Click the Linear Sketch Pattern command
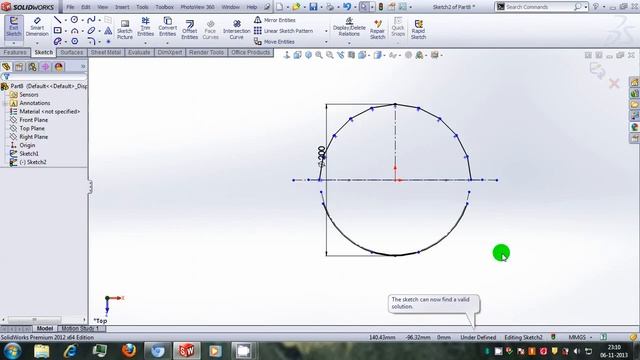This screenshot has width=640, height=360. (283, 31)
